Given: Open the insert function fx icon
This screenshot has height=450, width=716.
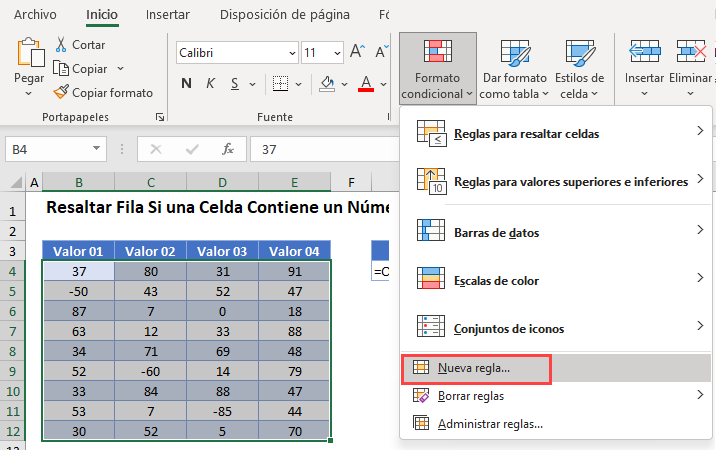Looking at the screenshot, I should point(227,149).
